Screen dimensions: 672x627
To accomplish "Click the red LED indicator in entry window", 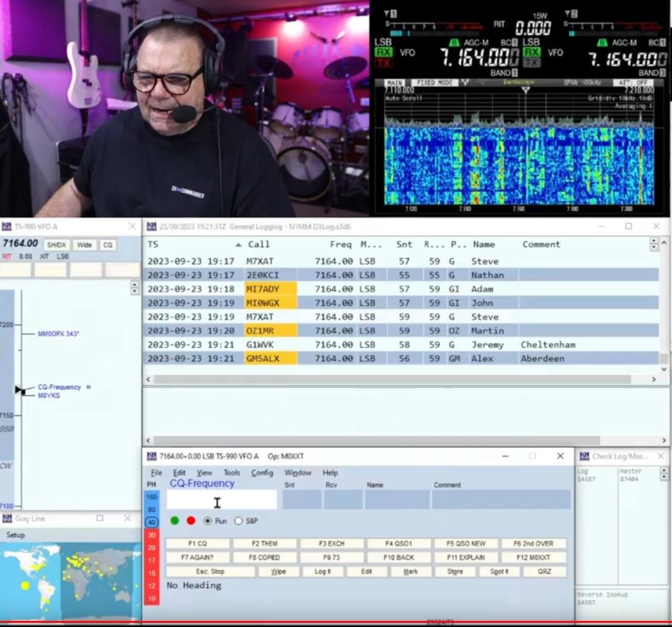I will 191,520.
